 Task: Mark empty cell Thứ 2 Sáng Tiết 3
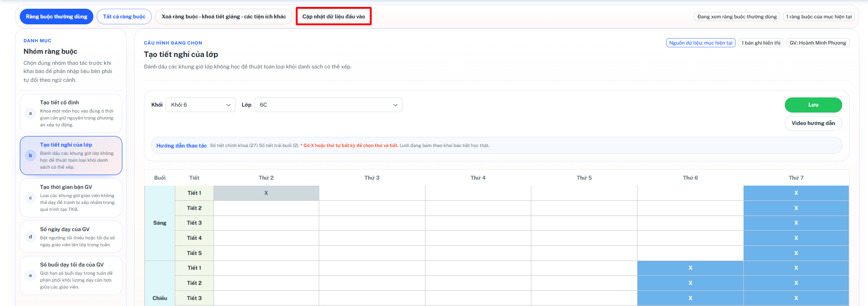[266, 223]
